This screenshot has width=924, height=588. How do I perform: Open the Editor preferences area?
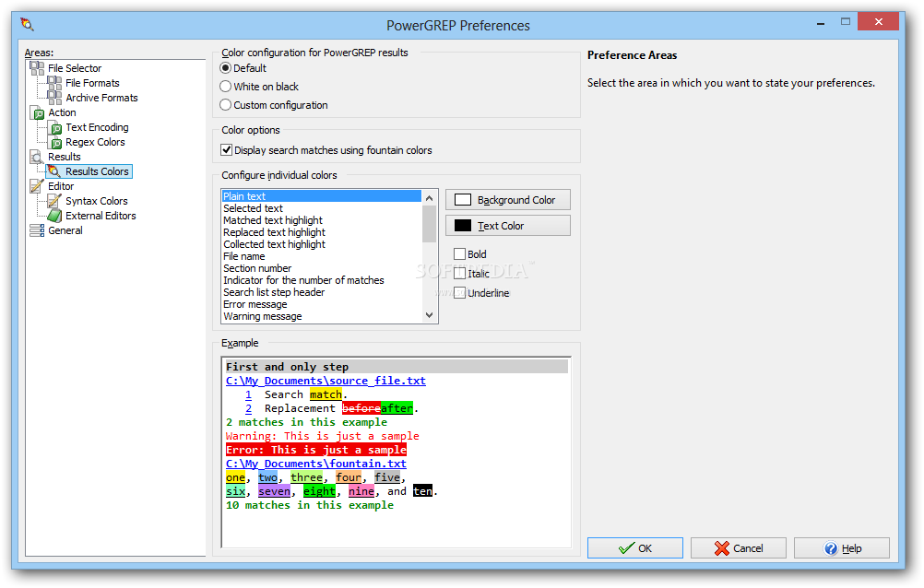click(x=61, y=186)
